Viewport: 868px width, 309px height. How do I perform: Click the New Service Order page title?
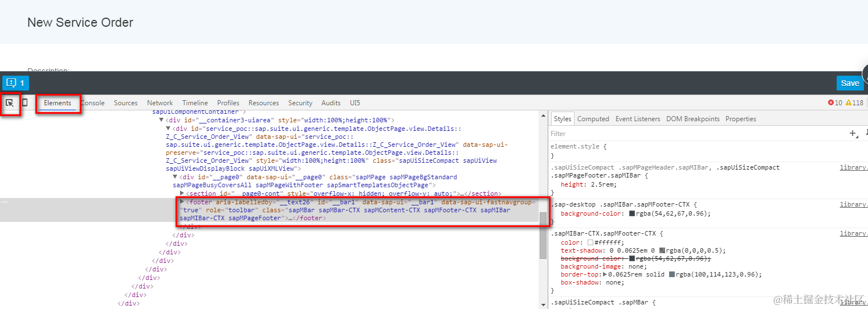point(80,23)
